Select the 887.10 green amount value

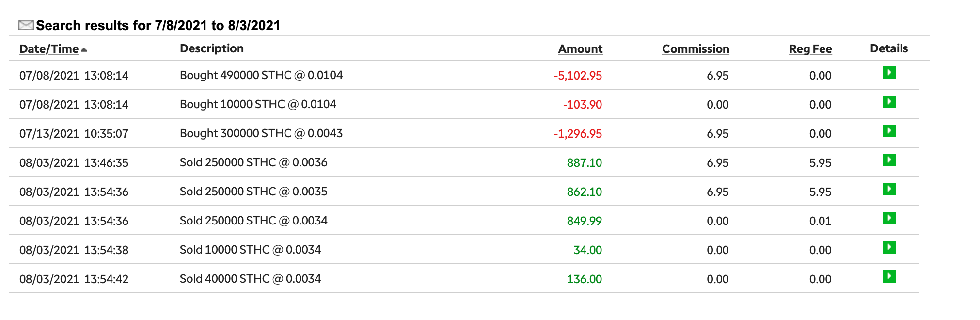[584, 163]
